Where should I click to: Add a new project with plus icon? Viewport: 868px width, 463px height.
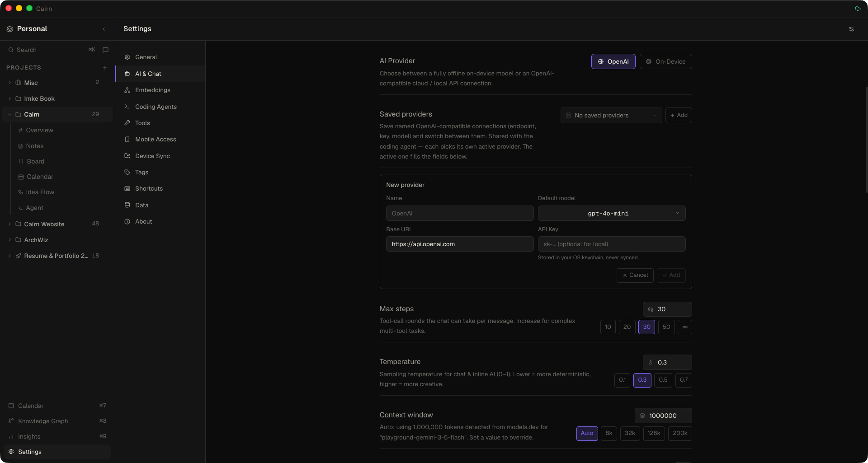[x=105, y=68]
